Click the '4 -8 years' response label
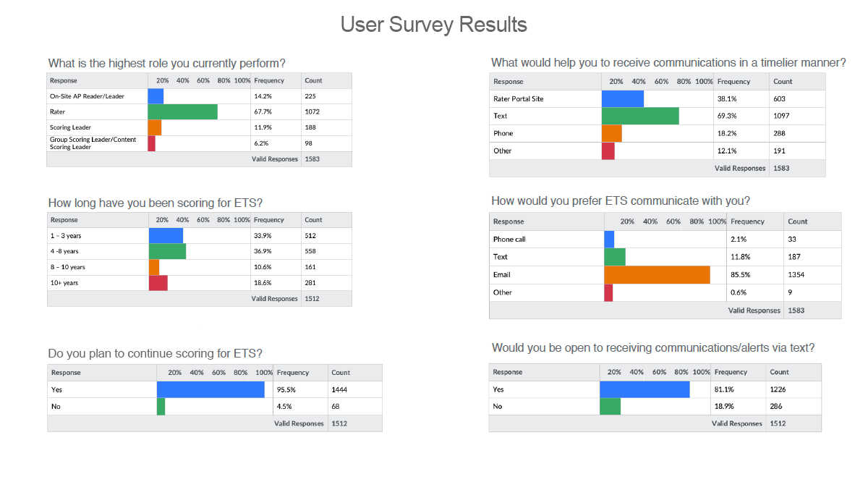 pos(66,252)
